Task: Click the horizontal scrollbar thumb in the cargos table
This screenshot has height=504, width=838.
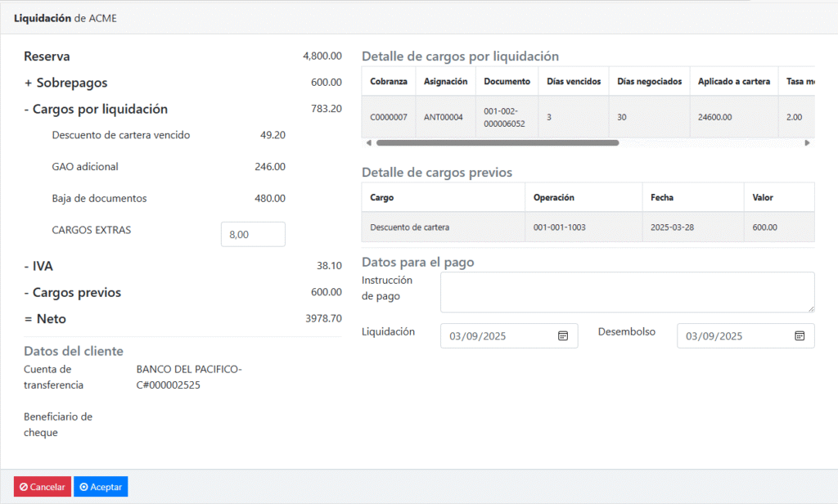Action: 497,142
